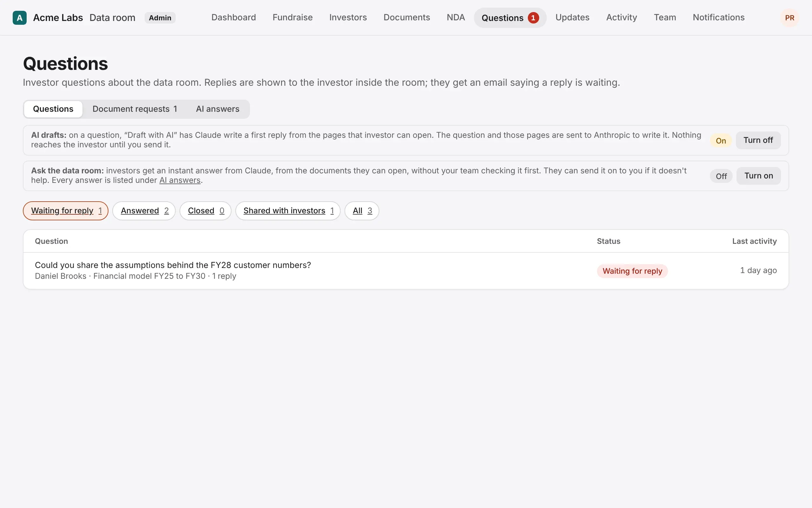Go to the Fundraise page
The image size is (812, 508).
(x=292, y=17)
